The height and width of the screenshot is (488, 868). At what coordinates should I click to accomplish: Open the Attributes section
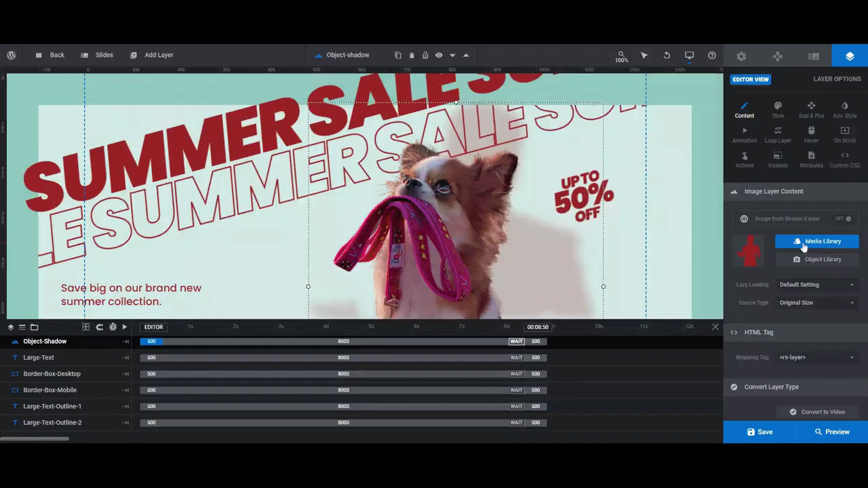(811, 160)
